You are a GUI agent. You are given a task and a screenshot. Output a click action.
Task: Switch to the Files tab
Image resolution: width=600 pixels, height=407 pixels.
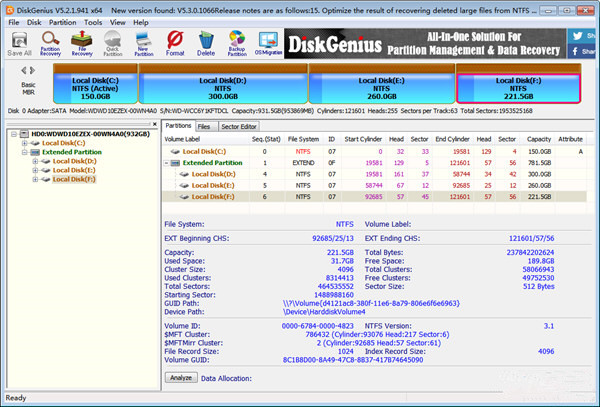click(x=203, y=127)
